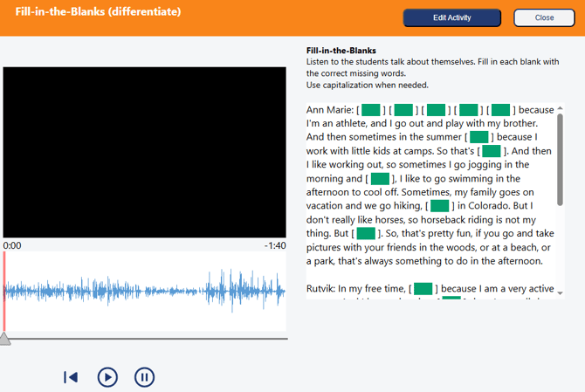585x392 pixels.
Task: Pause the audio playback
Action: [x=145, y=377]
